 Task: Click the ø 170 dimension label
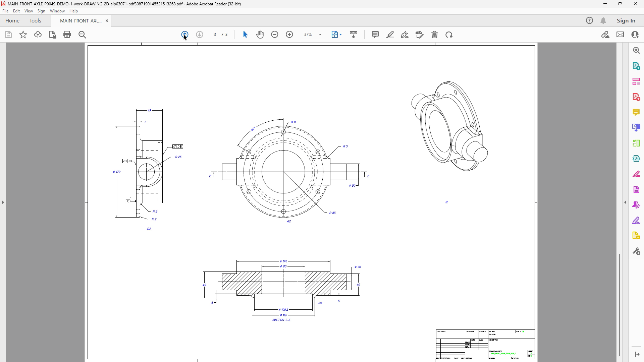click(x=117, y=172)
